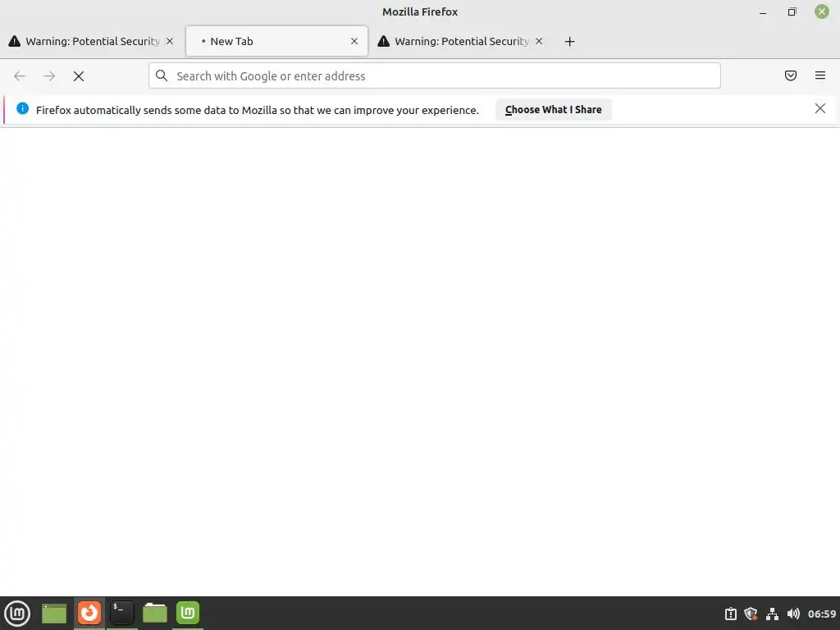Stop loading the current page
The height and width of the screenshot is (630, 840).
(79, 76)
